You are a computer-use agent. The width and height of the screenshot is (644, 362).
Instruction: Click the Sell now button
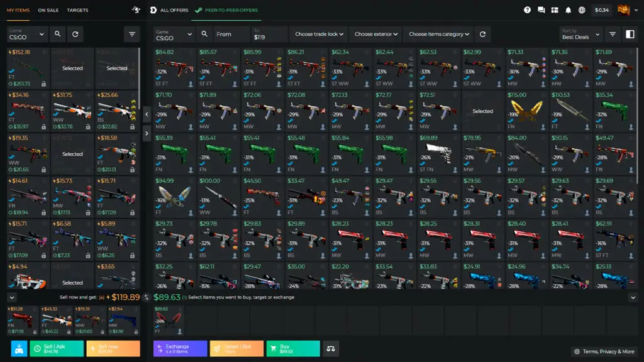tap(113, 348)
